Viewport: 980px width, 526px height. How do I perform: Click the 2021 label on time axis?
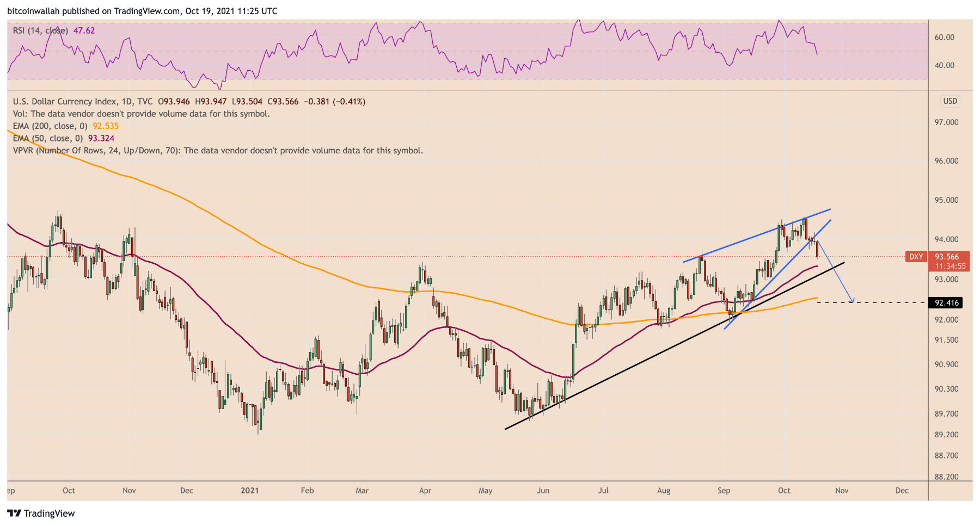pos(250,491)
